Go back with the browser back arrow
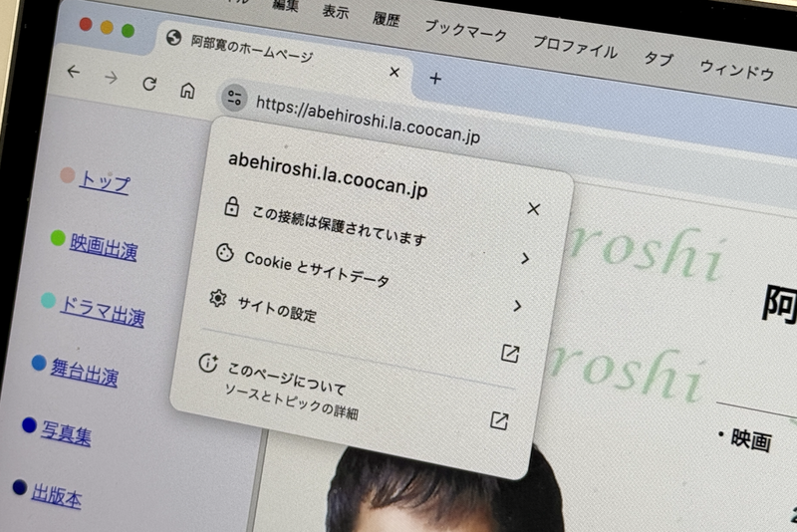Screen dimensions: 797x532 [x=74, y=72]
